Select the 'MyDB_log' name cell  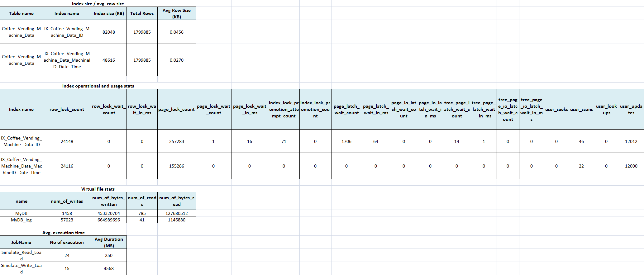click(21, 220)
